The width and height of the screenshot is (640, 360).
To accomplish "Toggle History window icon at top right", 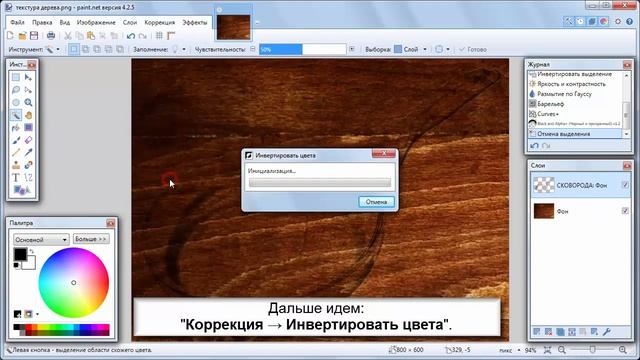I will pos(580,21).
